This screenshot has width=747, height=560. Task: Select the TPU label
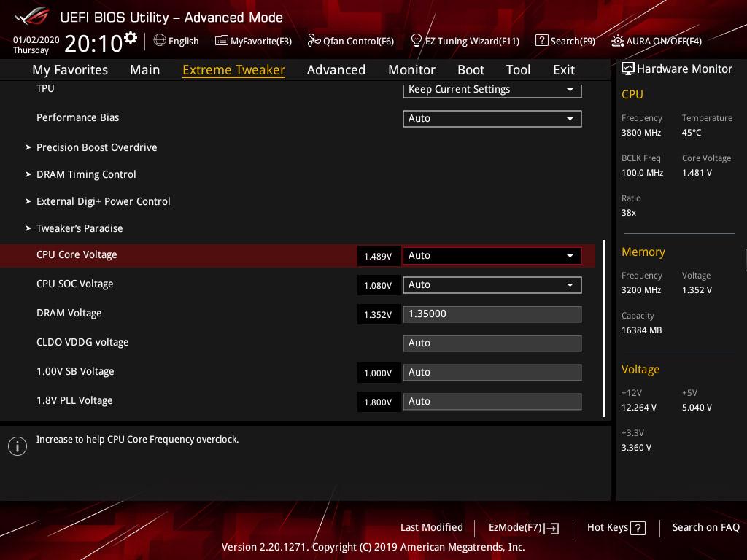(x=45, y=88)
